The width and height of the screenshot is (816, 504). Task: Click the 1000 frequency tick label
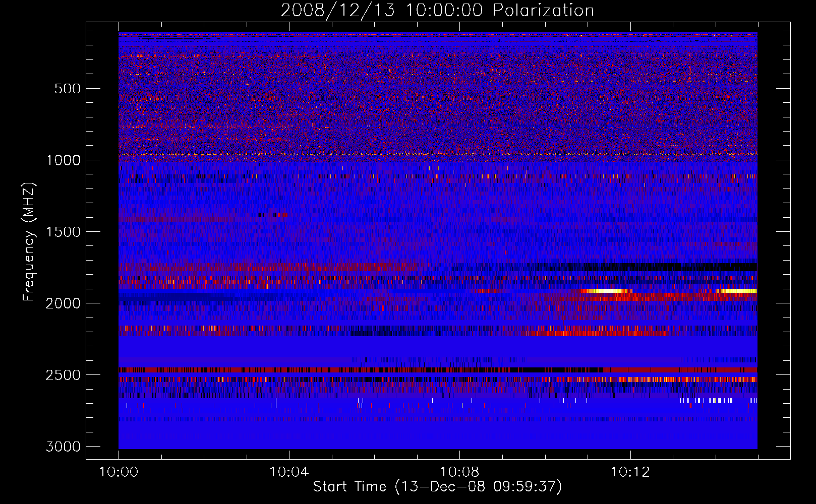coord(63,160)
